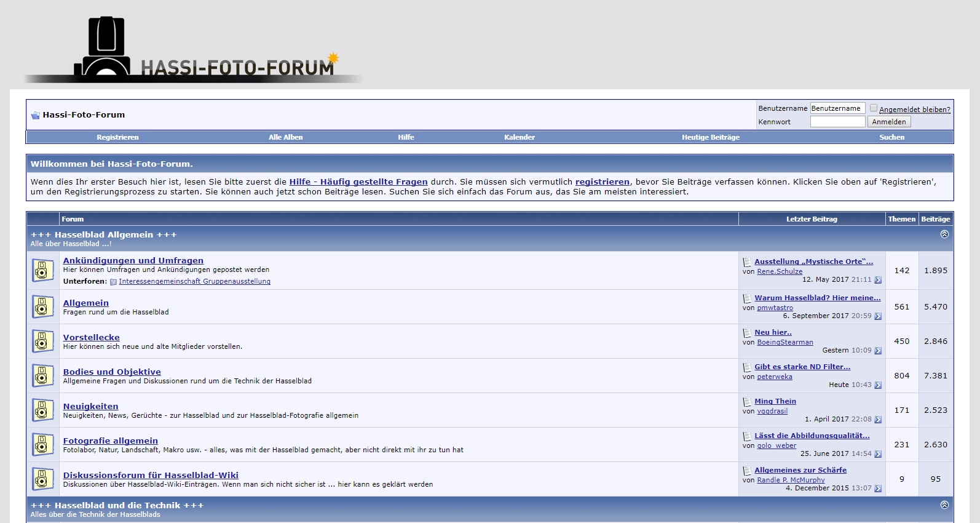Open Registrieren in the navigation bar
This screenshot has height=523, width=980.
pyautogui.click(x=117, y=137)
